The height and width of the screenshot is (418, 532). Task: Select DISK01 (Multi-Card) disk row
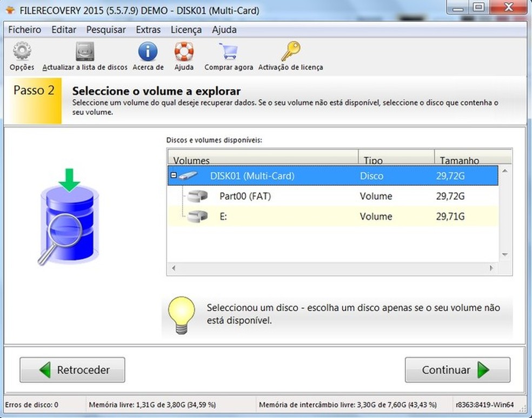252,176
